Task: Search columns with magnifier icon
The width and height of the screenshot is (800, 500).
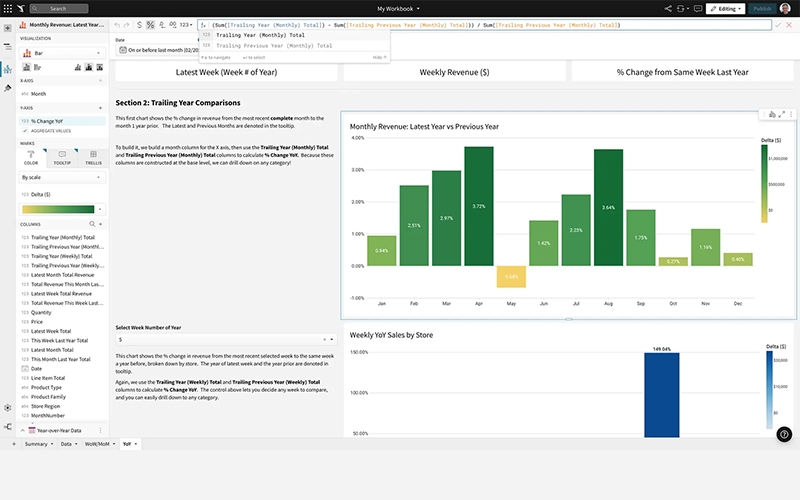Action: [93, 224]
